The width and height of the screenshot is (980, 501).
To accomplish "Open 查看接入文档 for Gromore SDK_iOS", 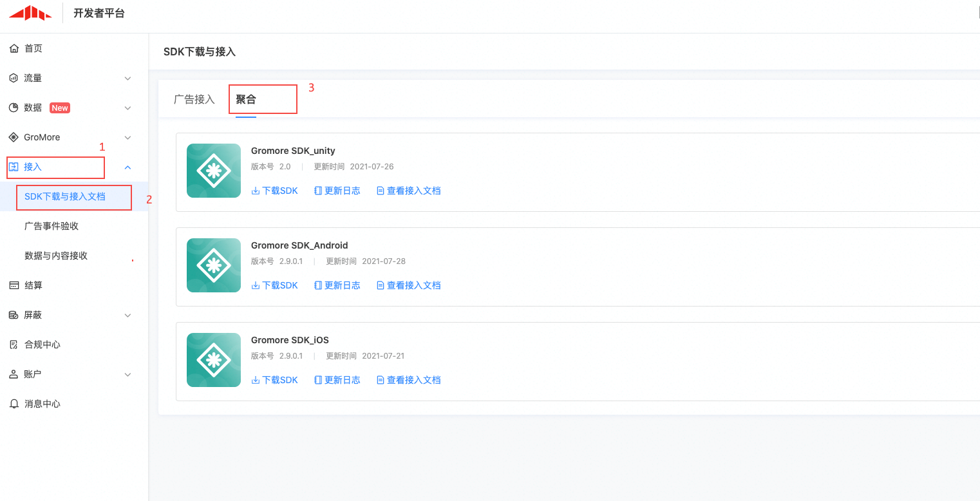I will [409, 380].
